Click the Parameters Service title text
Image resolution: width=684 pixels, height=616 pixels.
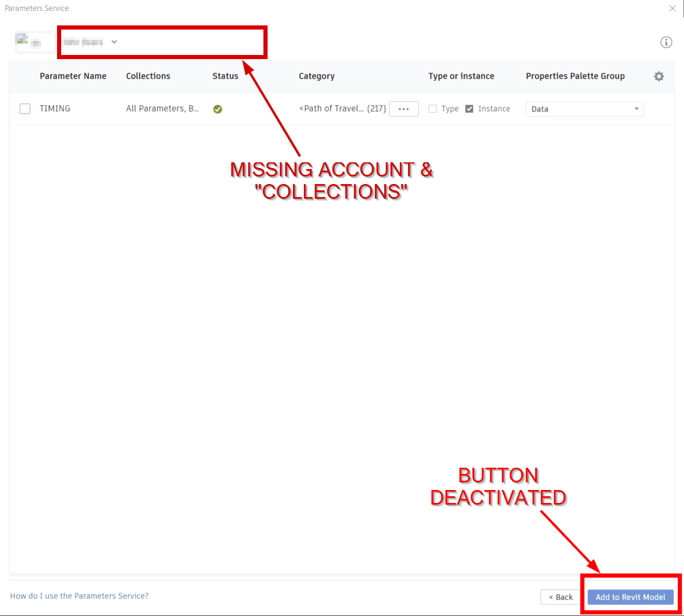pyautogui.click(x=36, y=8)
